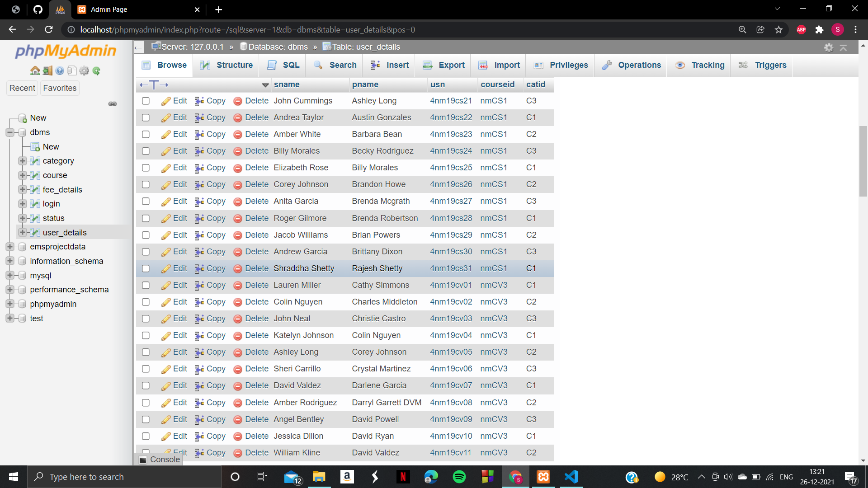The height and width of the screenshot is (488, 868).
Task: Expand the mysql database node
Action: [10, 275]
